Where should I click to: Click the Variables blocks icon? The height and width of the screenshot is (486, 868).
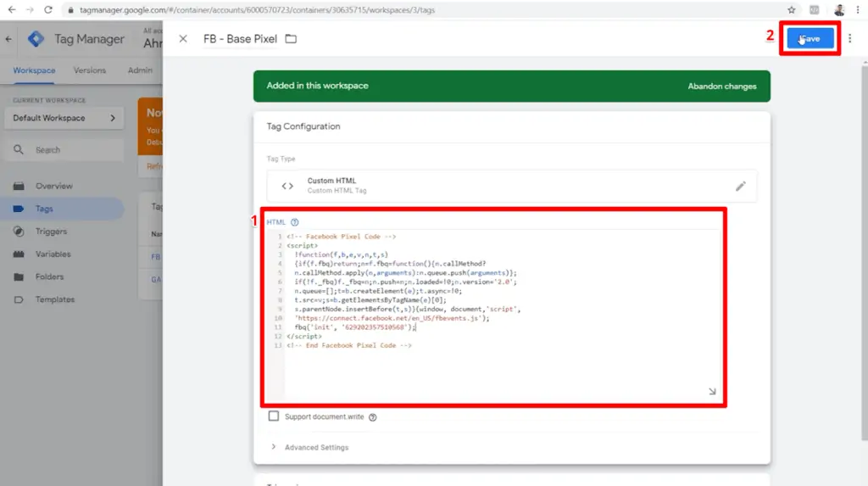tap(19, 254)
